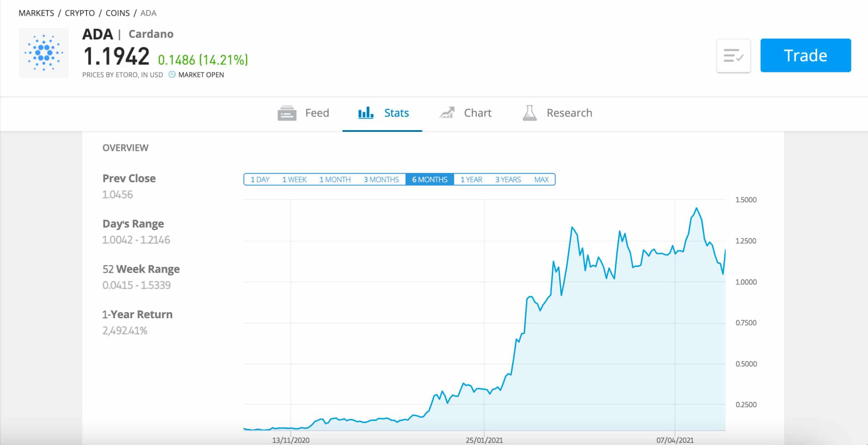The height and width of the screenshot is (445, 868).
Task: Click the green change 0.1486 (14.21%)
Action: [x=203, y=59]
